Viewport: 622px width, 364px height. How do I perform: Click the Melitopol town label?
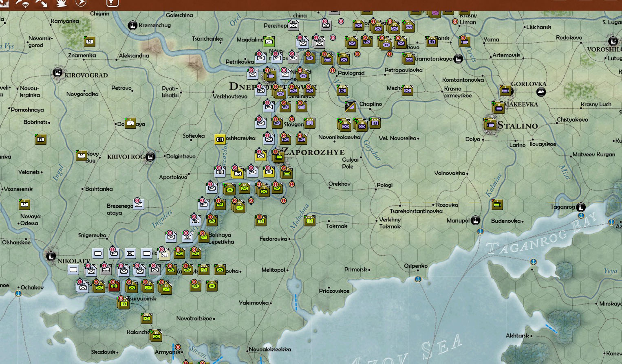(x=273, y=270)
